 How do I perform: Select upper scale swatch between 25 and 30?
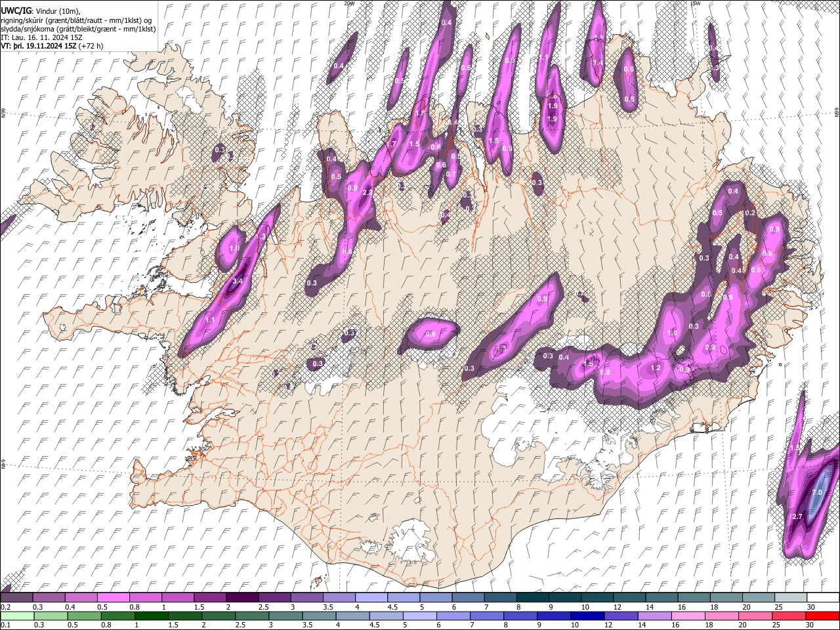tap(790, 598)
